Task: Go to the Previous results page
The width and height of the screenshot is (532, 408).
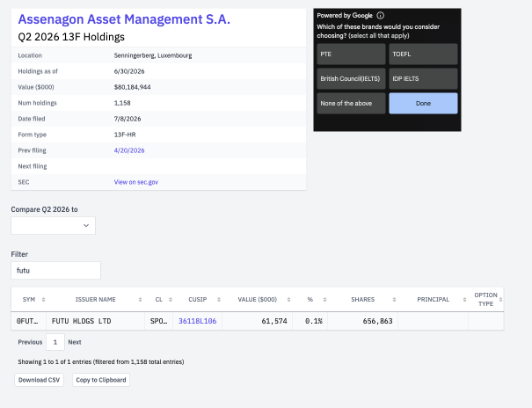Action: point(30,342)
